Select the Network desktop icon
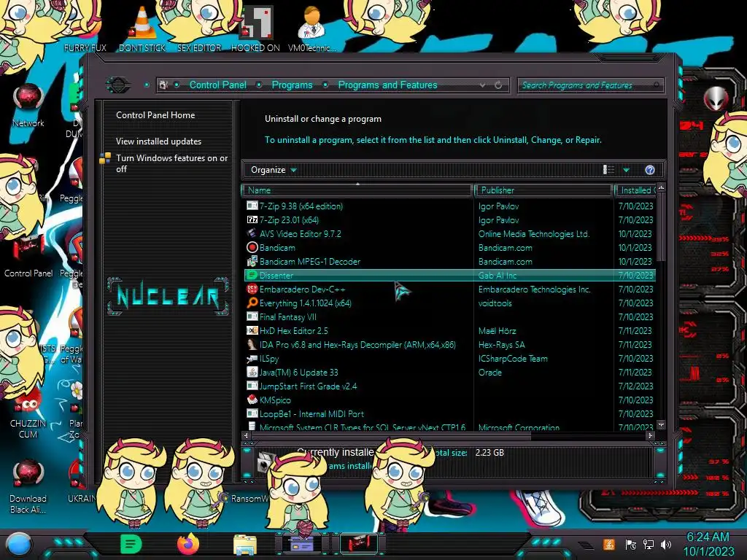 (28, 106)
